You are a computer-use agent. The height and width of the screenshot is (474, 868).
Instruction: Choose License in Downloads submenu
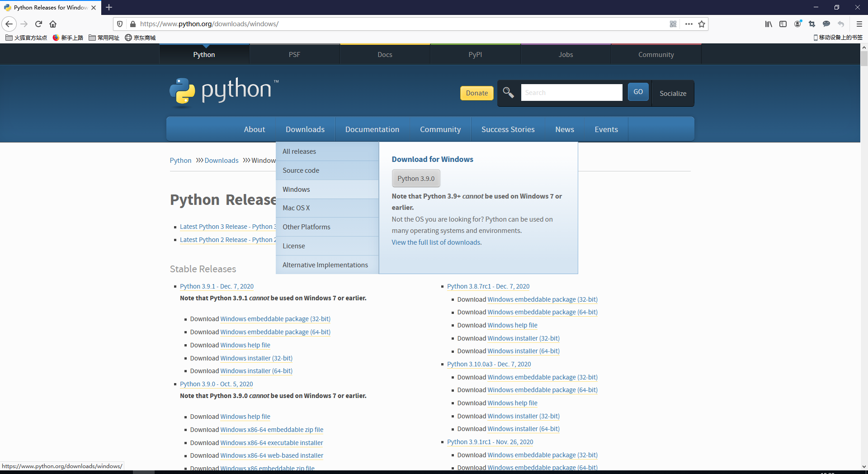pos(327,246)
